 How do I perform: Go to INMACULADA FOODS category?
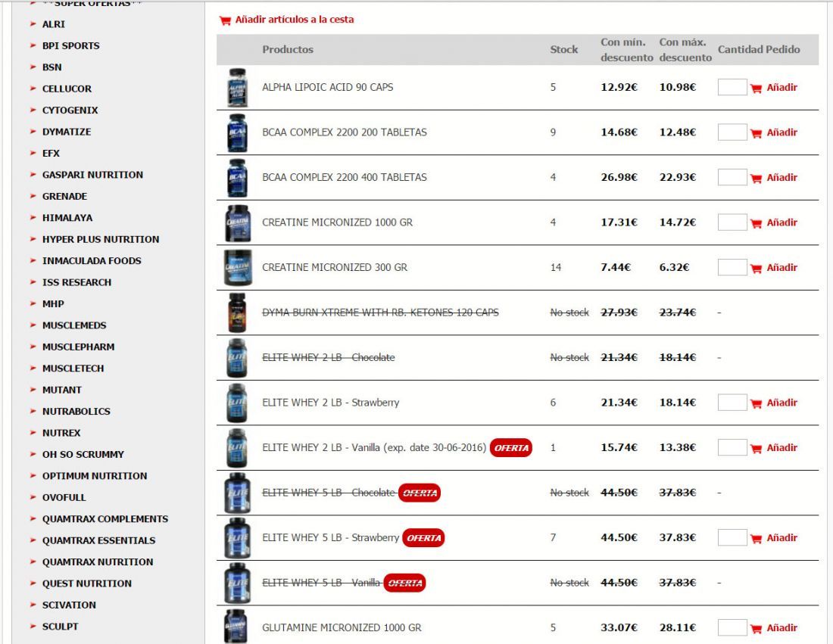[x=92, y=260]
